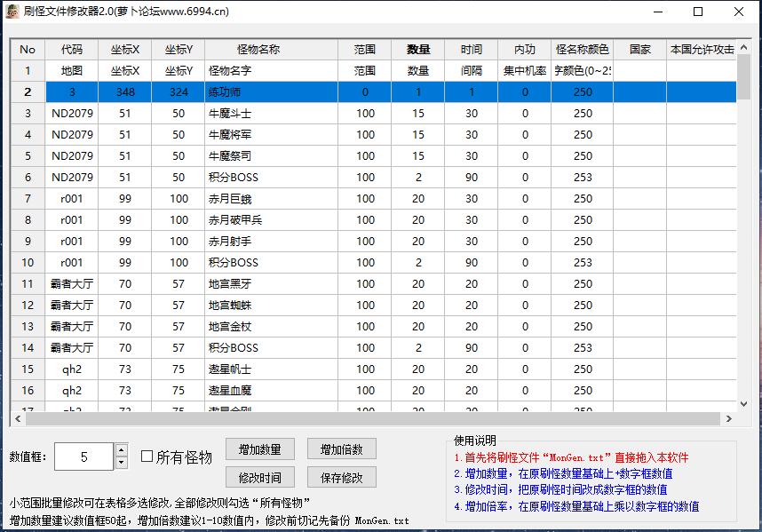Click the horizontal scrollbar's left arrow
This screenshot has width=762, height=532.
(18, 419)
